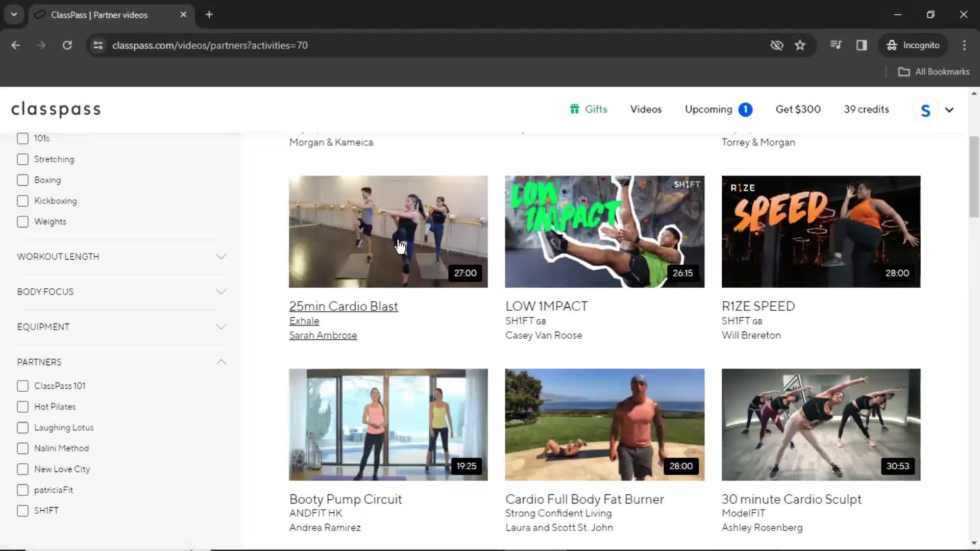The image size is (980, 551).
Task: Open the Incognito profile indicator
Action: tap(913, 45)
